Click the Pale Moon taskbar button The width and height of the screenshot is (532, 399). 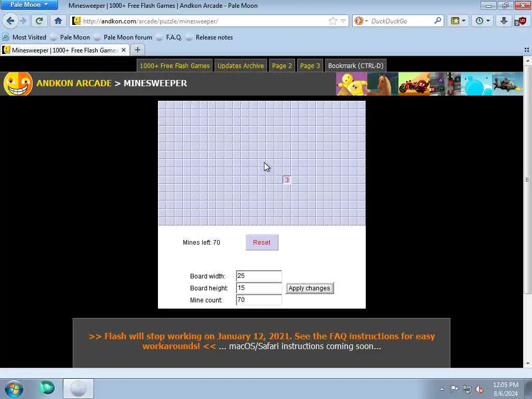[78, 389]
